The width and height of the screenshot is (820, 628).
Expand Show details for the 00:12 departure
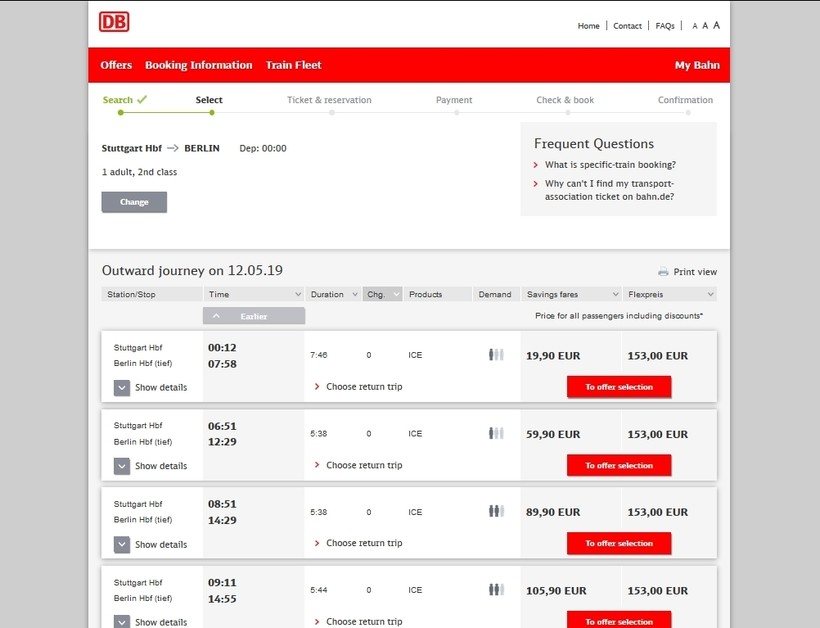[x=122, y=388]
